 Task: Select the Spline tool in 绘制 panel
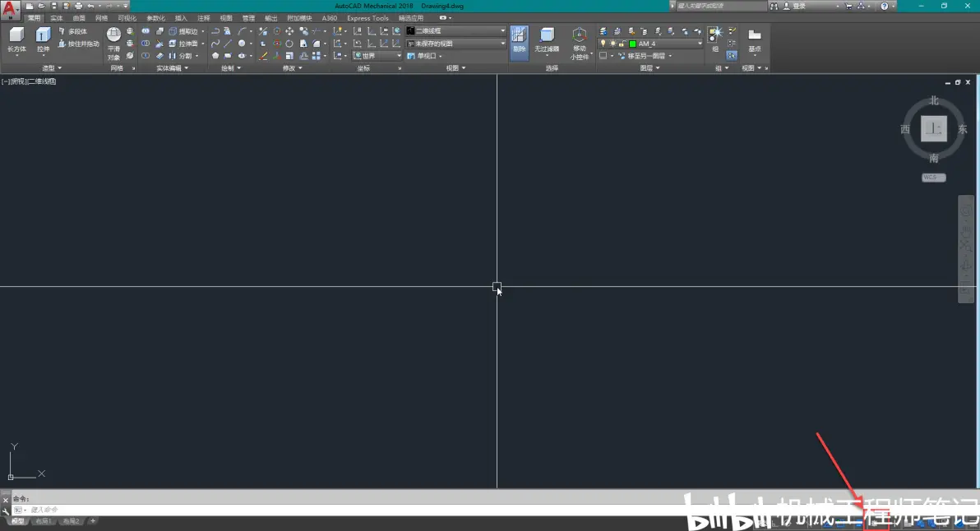click(x=215, y=43)
